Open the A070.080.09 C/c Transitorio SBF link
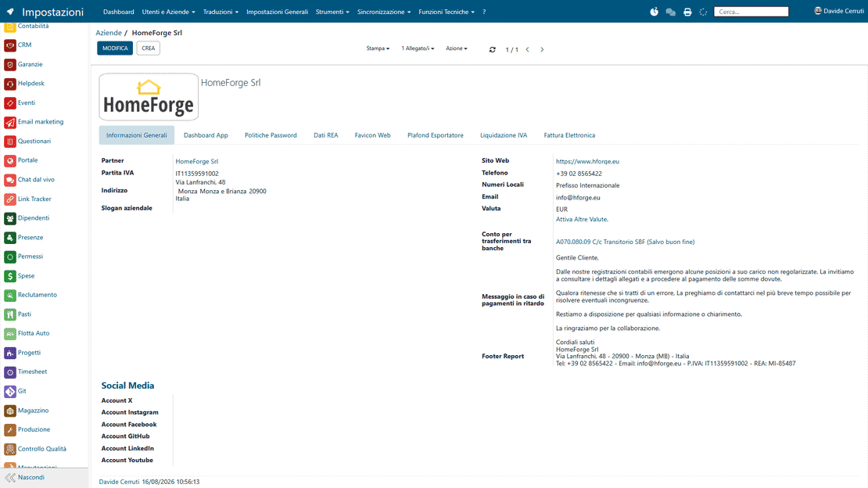The image size is (868, 488). (x=625, y=242)
